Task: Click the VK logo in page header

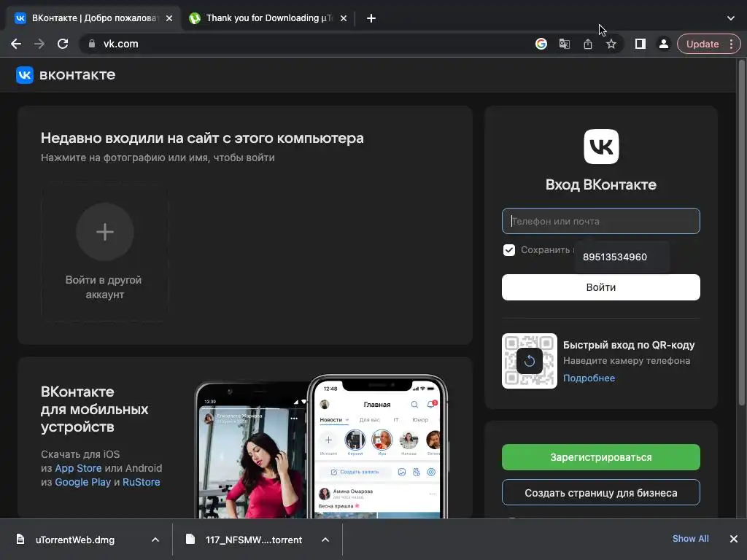Action: (x=25, y=75)
